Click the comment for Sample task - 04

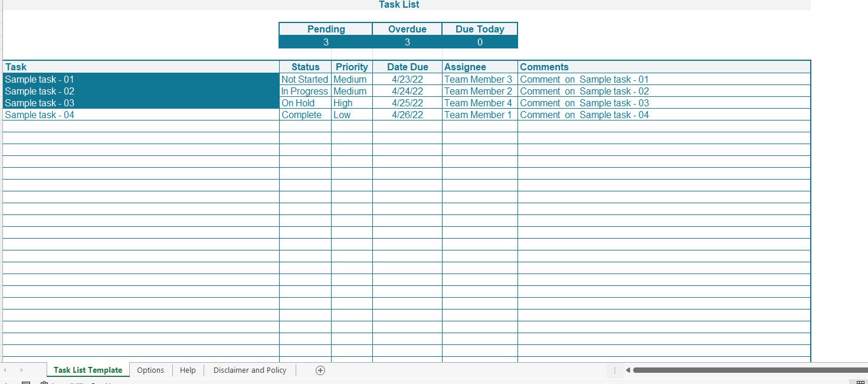[x=584, y=115]
